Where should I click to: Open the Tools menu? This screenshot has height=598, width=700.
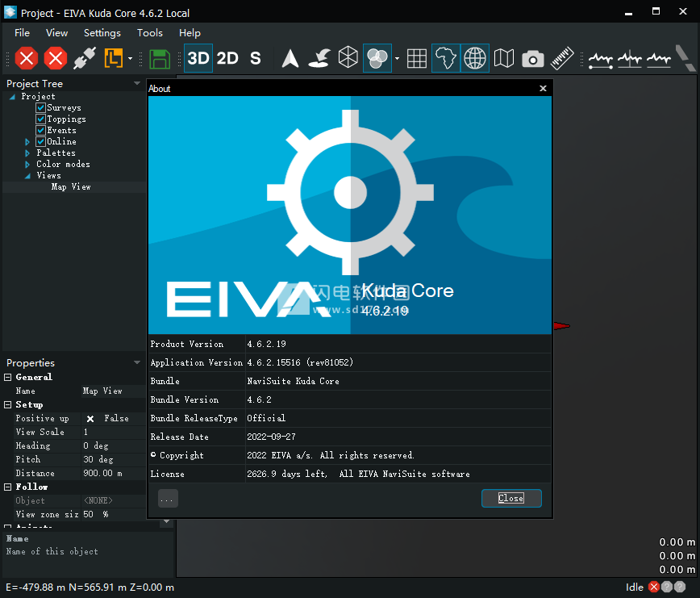149,33
